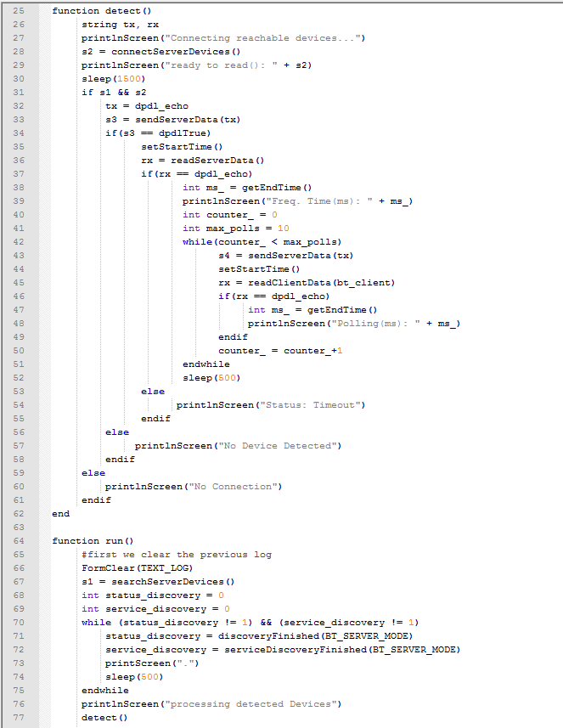The image size is (563, 728).
Task: Click 'int ms_ = getEndTime()' on line 47
Action: (x=312, y=310)
